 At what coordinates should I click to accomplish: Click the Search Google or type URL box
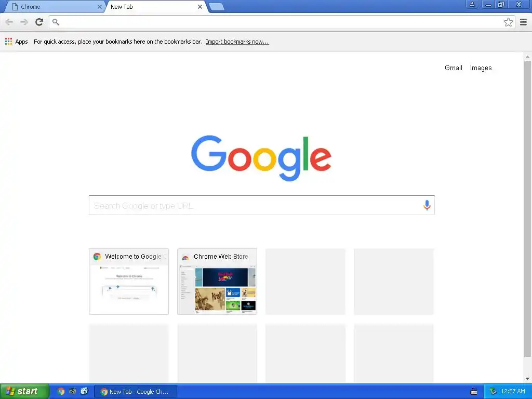click(x=262, y=205)
